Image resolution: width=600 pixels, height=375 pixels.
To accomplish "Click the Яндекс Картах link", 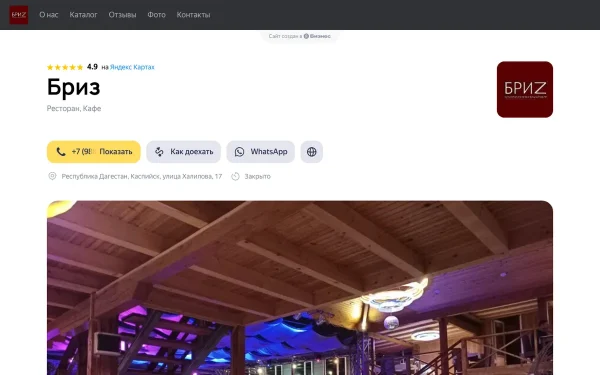I will (x=132, y=67).
